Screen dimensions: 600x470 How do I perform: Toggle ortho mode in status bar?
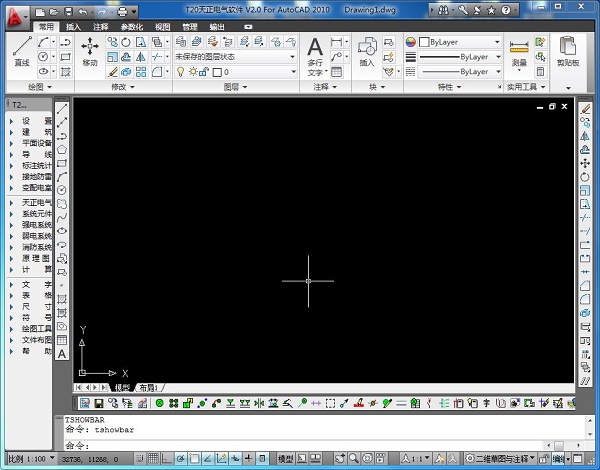coord(167,458)
